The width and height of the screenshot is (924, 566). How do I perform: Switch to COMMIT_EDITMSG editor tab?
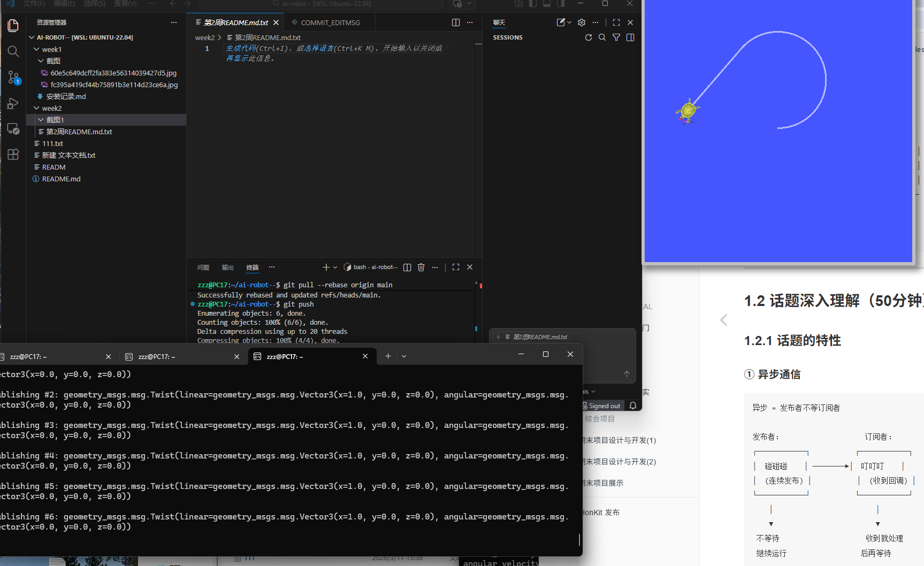(x=330, y=22)
